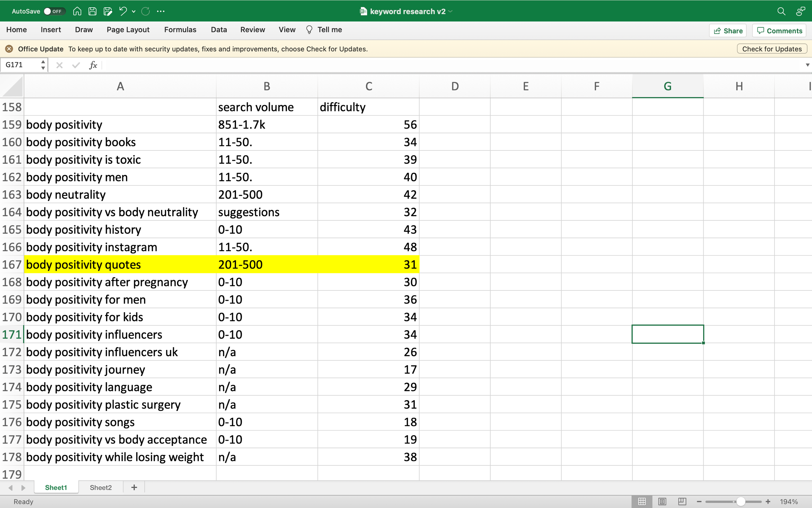The width and height of the screenshot is (812, 508).
Task: Click the 194% zoom level
Action: (x=789, y=502)
